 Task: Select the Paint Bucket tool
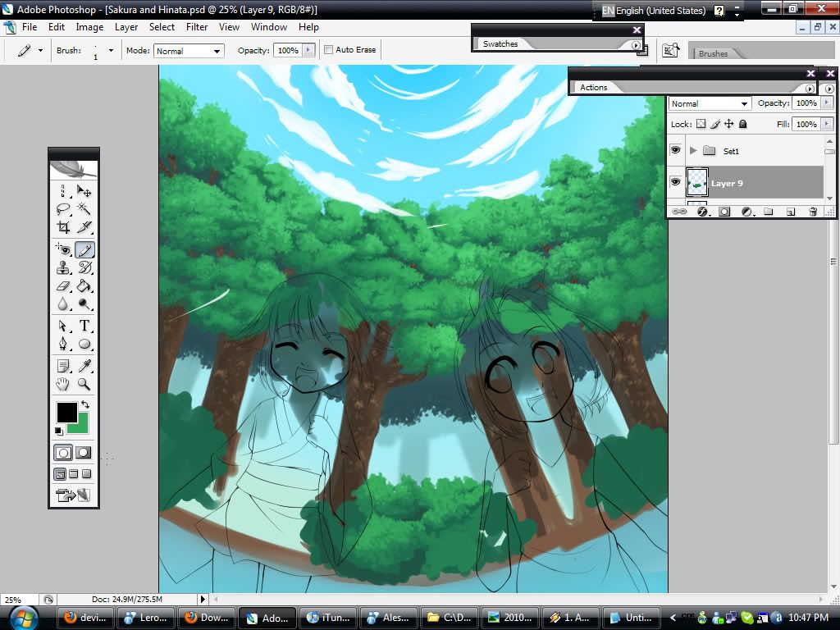84,286
